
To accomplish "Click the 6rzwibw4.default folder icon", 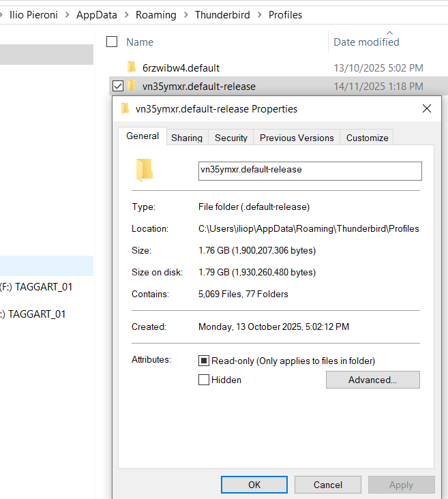I will point(132,67).
